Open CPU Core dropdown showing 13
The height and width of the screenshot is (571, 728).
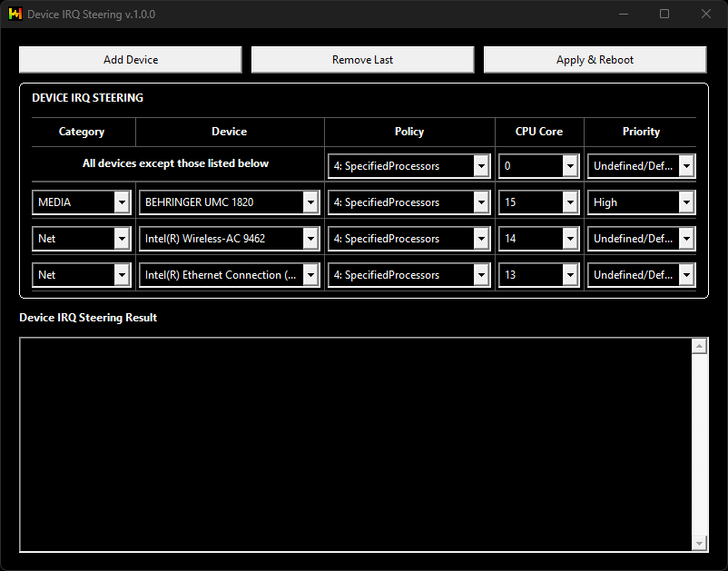pos(538,275)
